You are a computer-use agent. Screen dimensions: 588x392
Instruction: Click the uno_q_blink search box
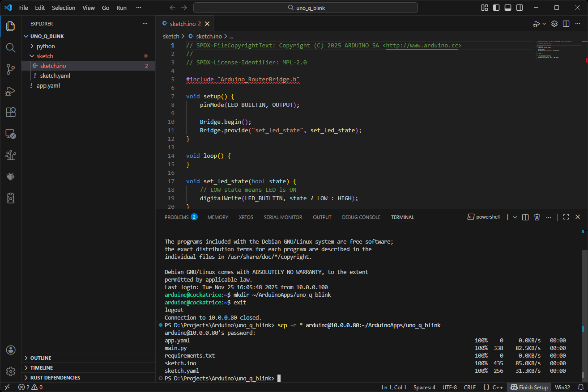point(305,8)
